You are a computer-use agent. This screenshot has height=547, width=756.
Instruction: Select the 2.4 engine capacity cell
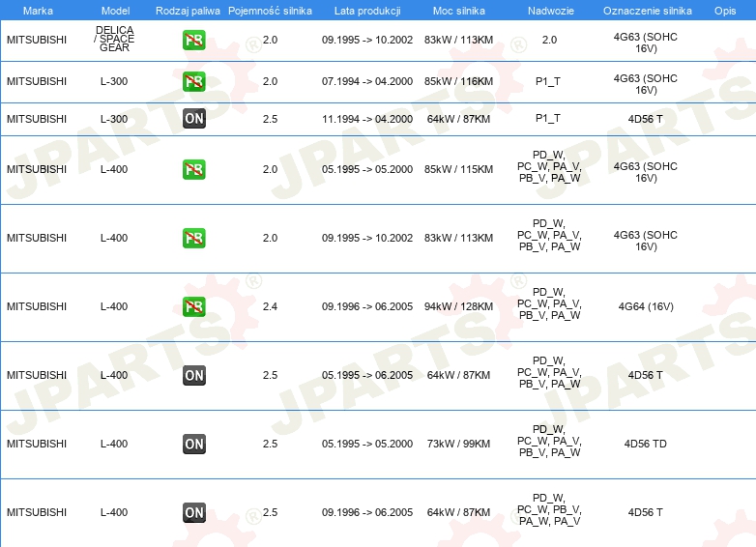270,306
